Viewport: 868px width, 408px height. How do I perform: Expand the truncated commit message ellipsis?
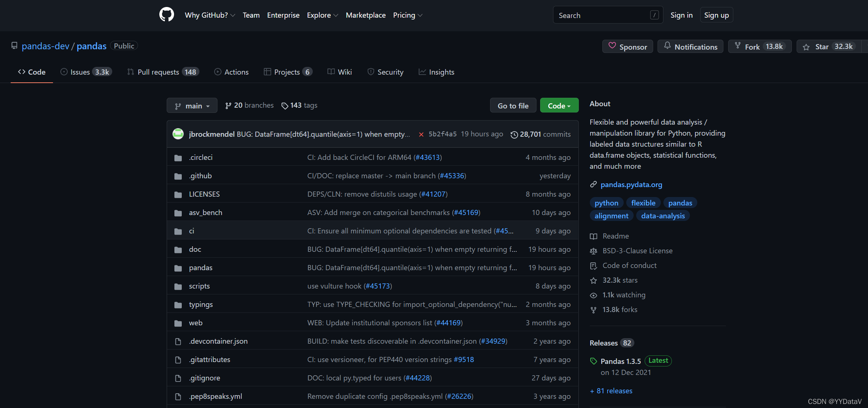pyautogui.click(x=407, y=135)
